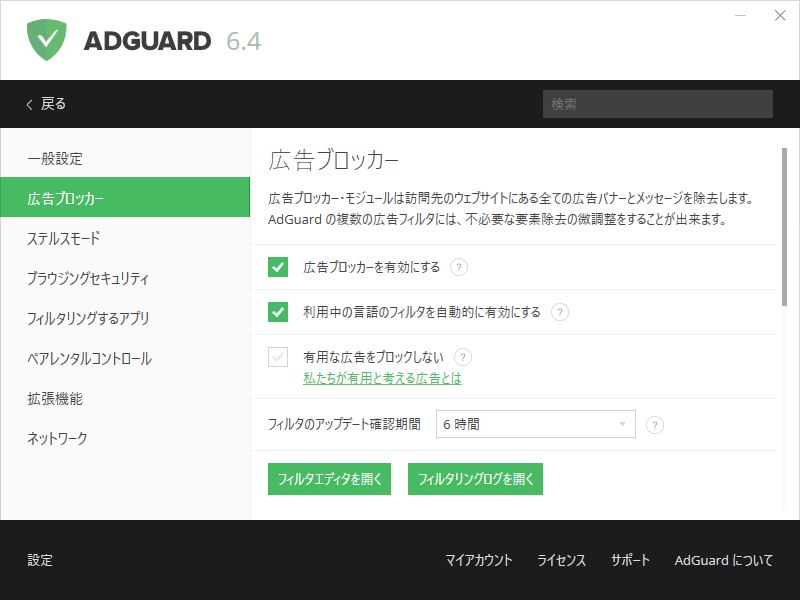The image size is (800, 600).
Task: Click the back chevron next to 戻る
Action: pyautogui.click(x=29, y=104)
